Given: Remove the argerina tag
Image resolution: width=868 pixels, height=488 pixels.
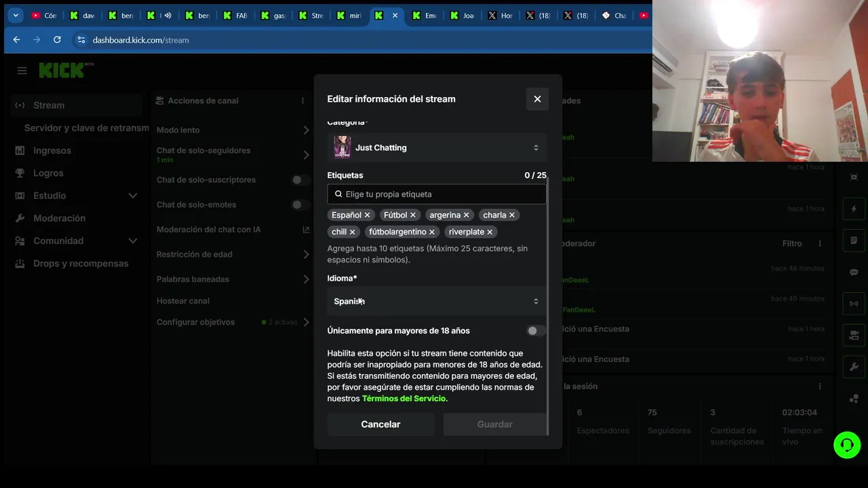Looking at the screenshot, I should (466, 215).
